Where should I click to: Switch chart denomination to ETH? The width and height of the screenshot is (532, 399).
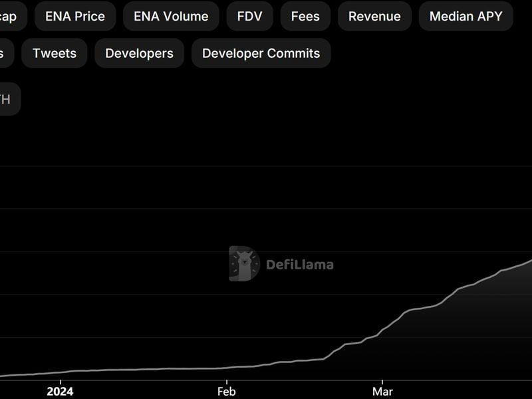8,98
